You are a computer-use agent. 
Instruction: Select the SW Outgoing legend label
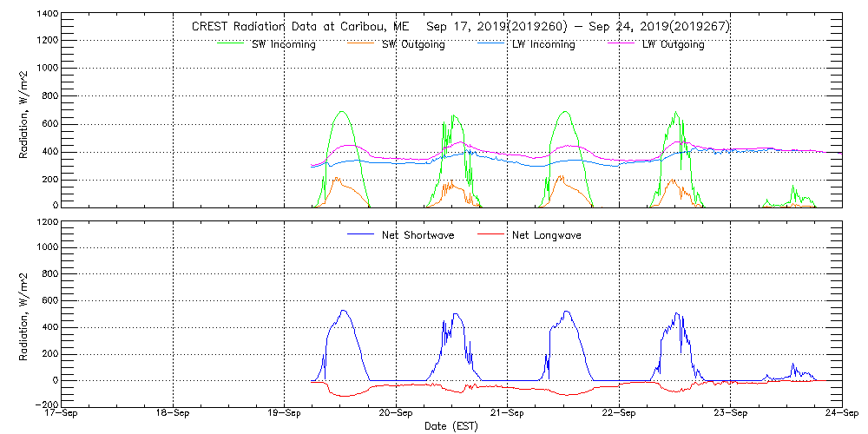point(413,44)
